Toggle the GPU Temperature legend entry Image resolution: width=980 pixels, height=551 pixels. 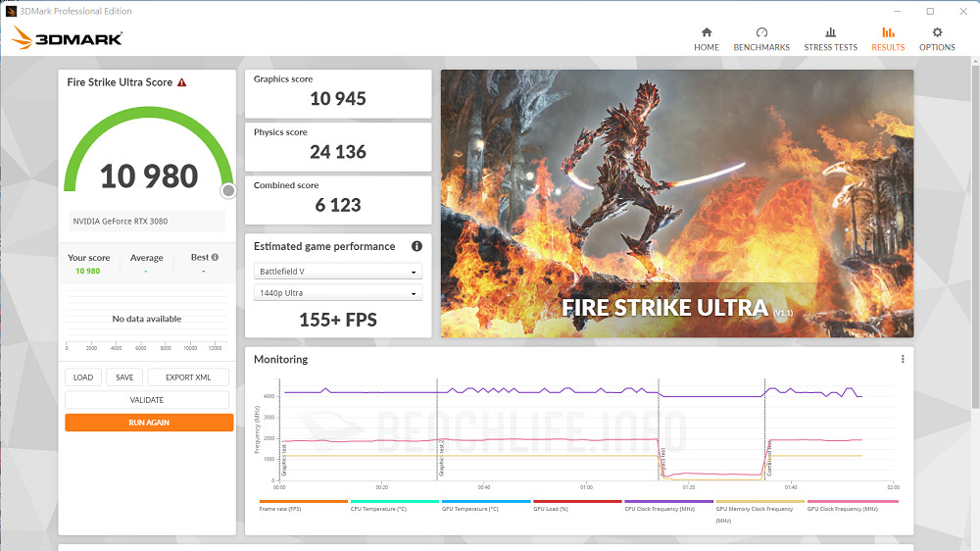486,505
